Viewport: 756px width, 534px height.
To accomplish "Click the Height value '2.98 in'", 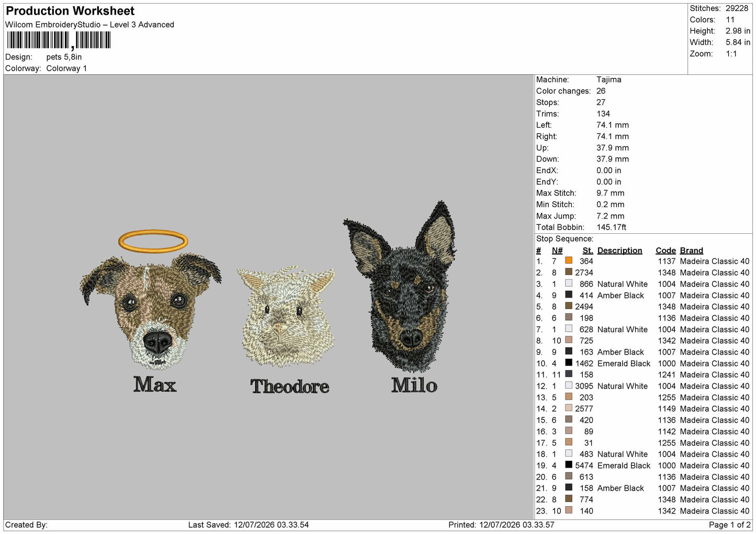I will [x=738, y=31].
